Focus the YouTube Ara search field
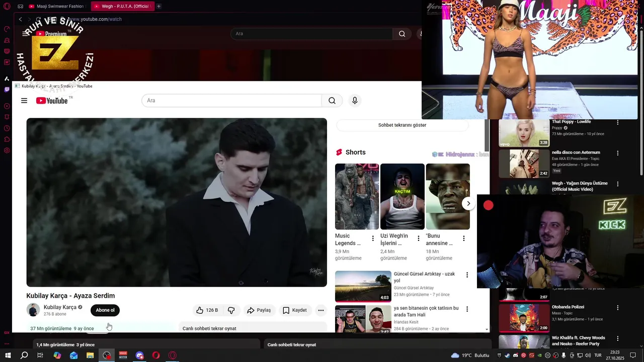Viewport: 644px width, 362px height. (x=231, y=101)
